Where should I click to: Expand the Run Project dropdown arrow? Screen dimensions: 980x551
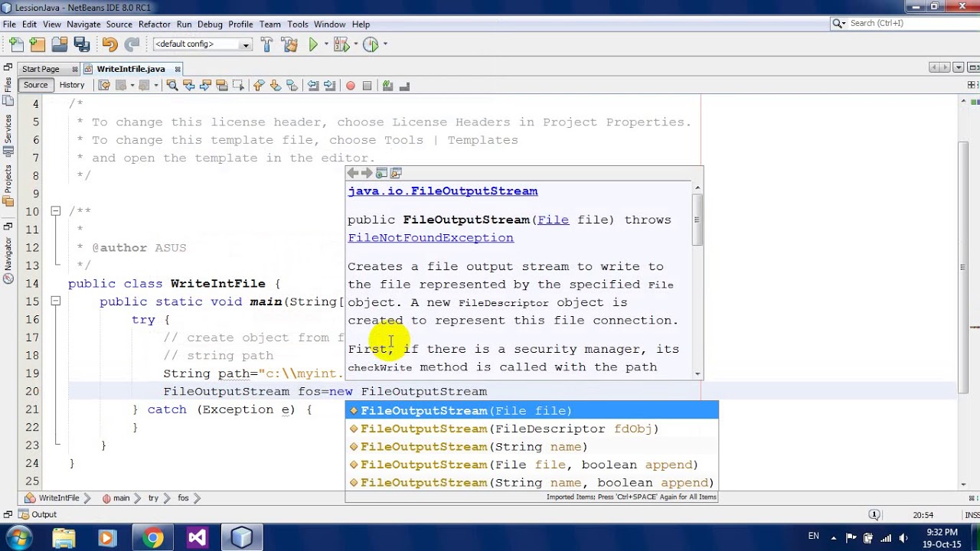pyautogui.click(x=325, y=44)
